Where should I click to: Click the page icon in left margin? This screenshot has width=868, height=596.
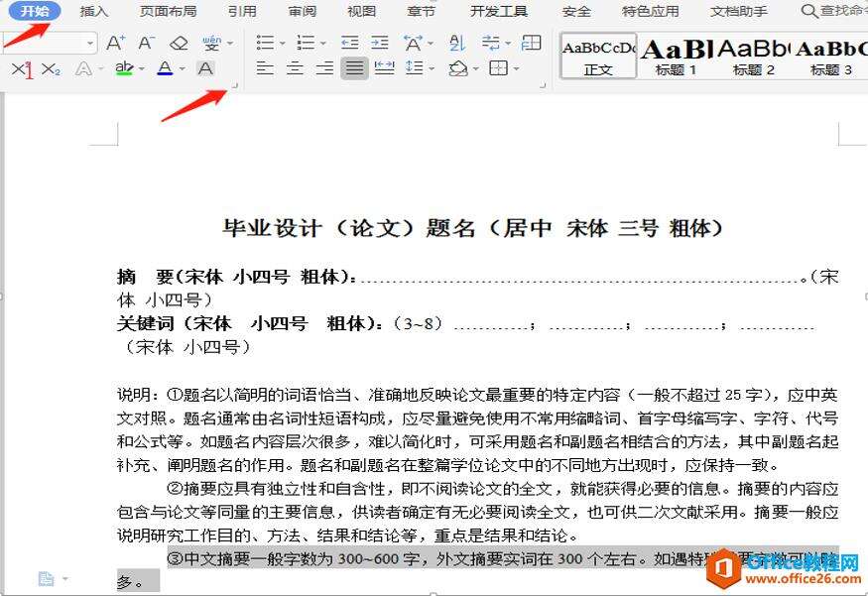pyautogui.click(x=47, y=579)
